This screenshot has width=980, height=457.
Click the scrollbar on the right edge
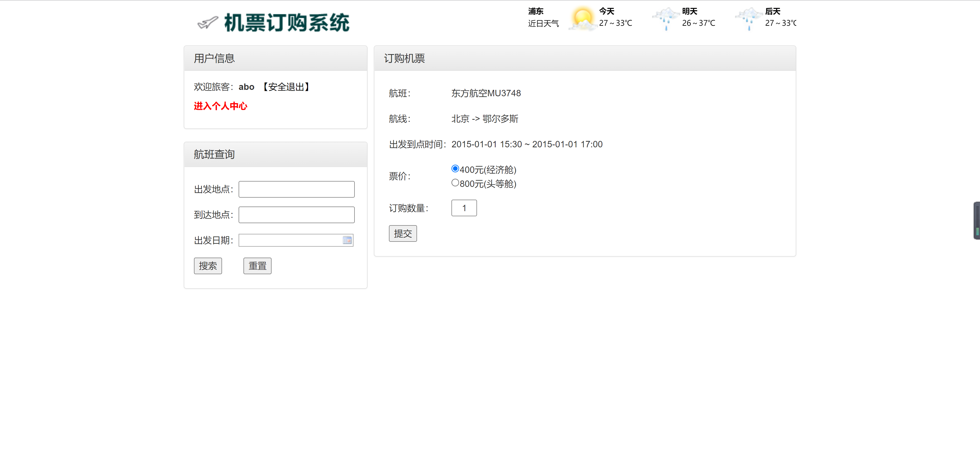977,221
